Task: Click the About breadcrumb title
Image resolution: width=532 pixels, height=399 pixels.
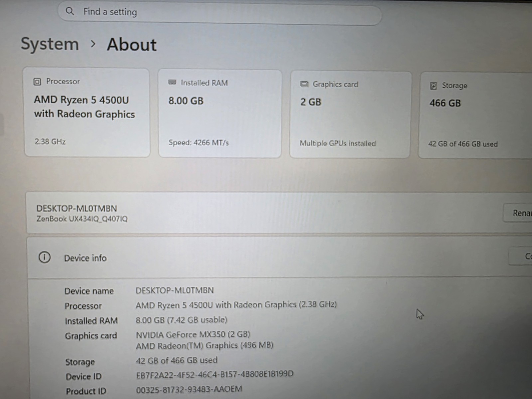Action: (132, 45)
